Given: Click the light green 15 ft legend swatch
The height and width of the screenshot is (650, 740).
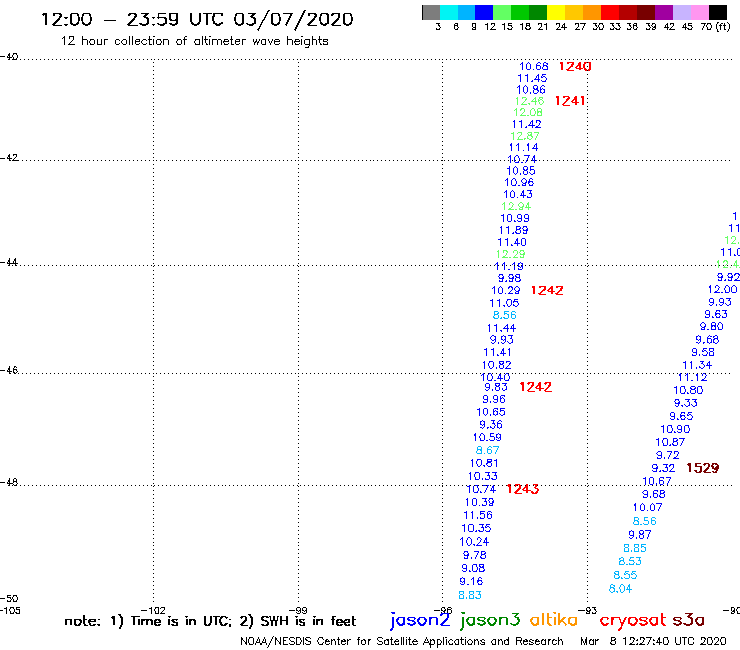Looking at the screenshot, I should [x=502, y=12].
